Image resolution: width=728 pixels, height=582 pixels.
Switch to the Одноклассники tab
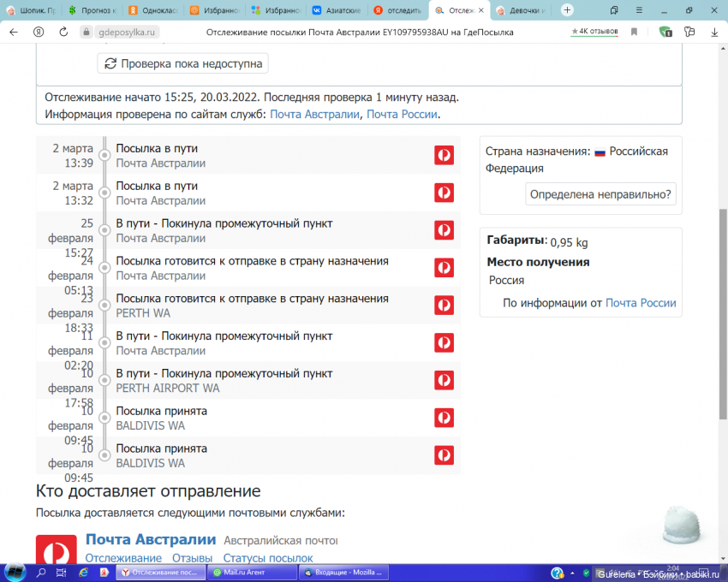pos(153,11)
